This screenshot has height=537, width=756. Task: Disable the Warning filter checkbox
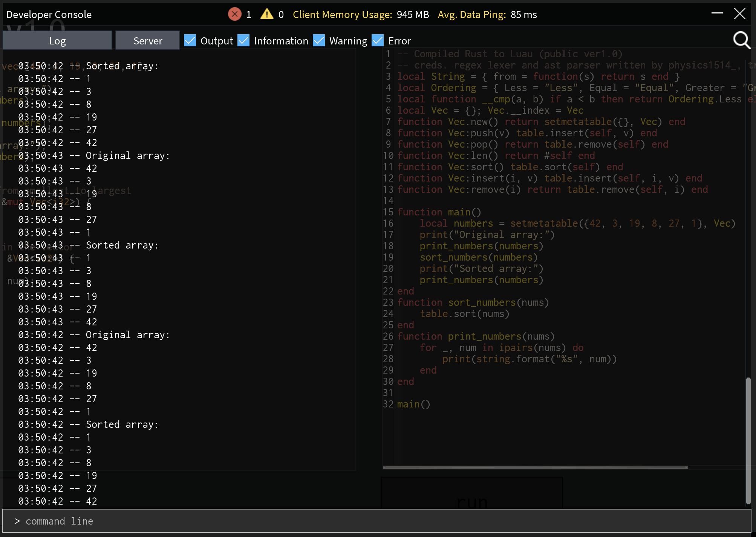point(319,40)
